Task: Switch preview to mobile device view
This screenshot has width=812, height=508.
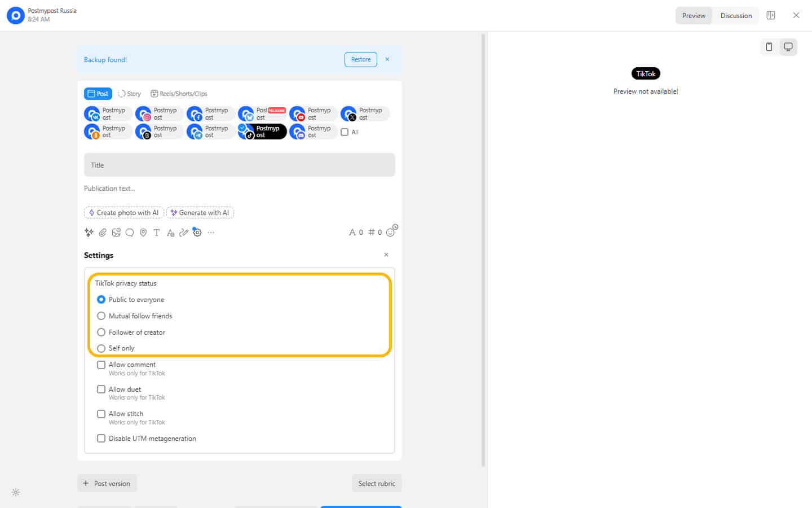Action: coord(769,47)
